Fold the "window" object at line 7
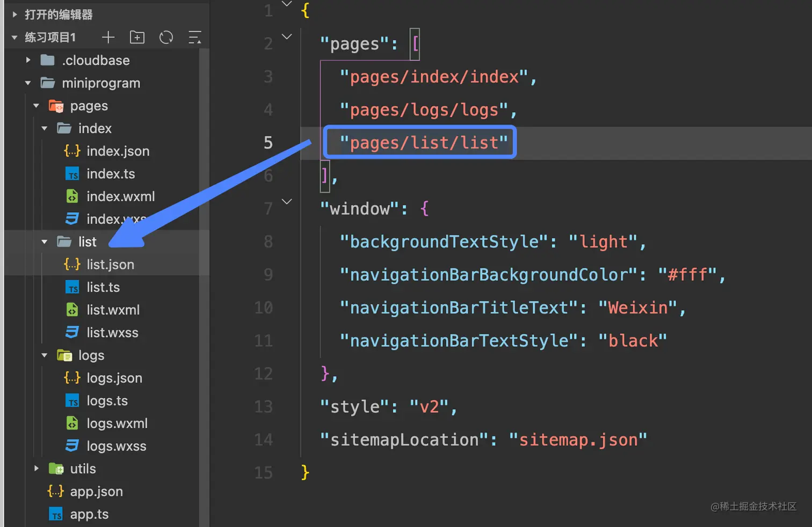Viewport: 812px width, 527px height. [x=287, y=202]
